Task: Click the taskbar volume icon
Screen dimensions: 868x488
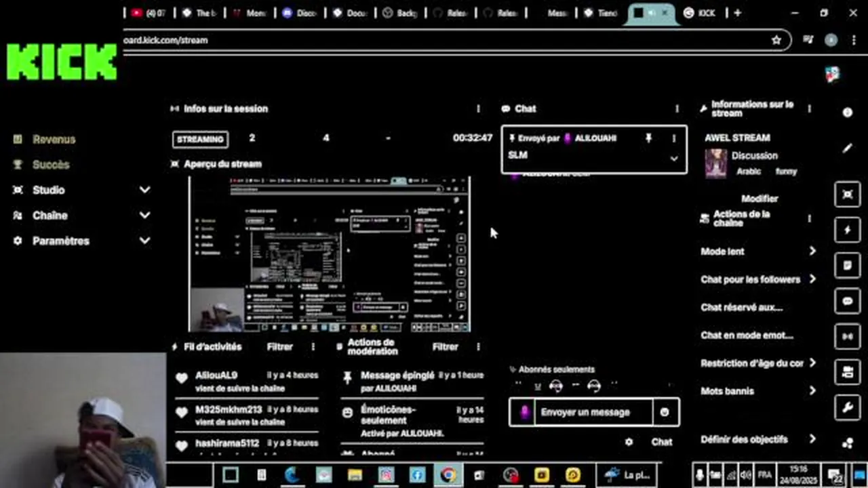Action: click(746, 475)
